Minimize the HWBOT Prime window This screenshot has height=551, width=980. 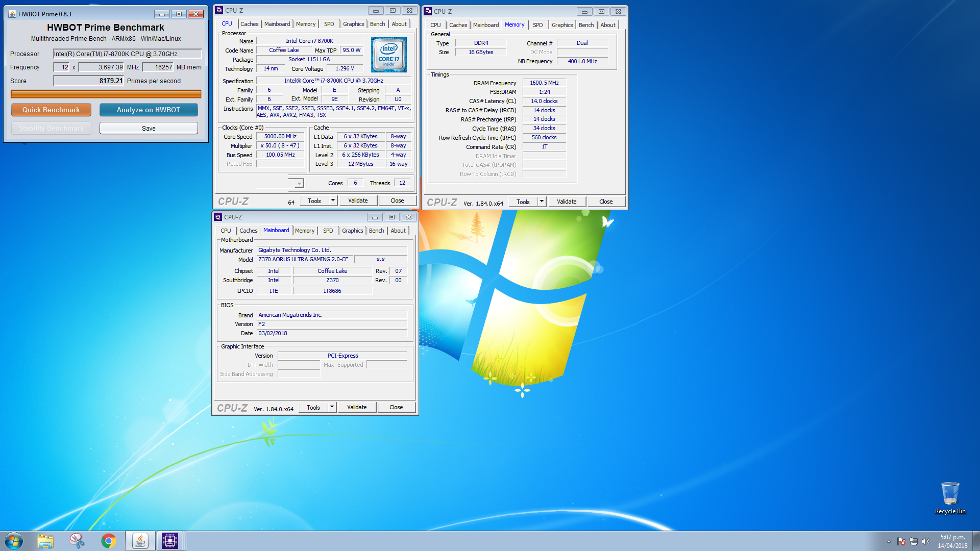[162, 14]
